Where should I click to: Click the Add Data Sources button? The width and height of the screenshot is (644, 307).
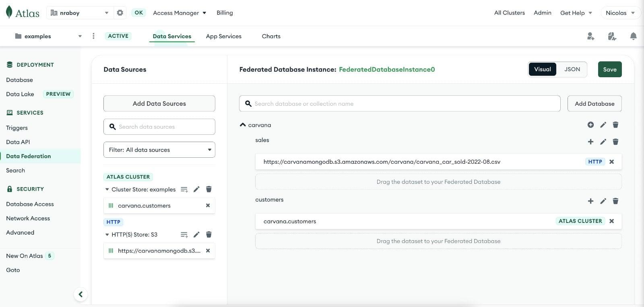coord(159,103)
